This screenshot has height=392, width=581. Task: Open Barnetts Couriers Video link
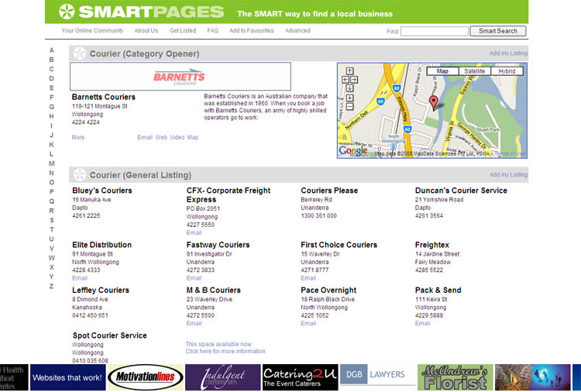point(177,137)
